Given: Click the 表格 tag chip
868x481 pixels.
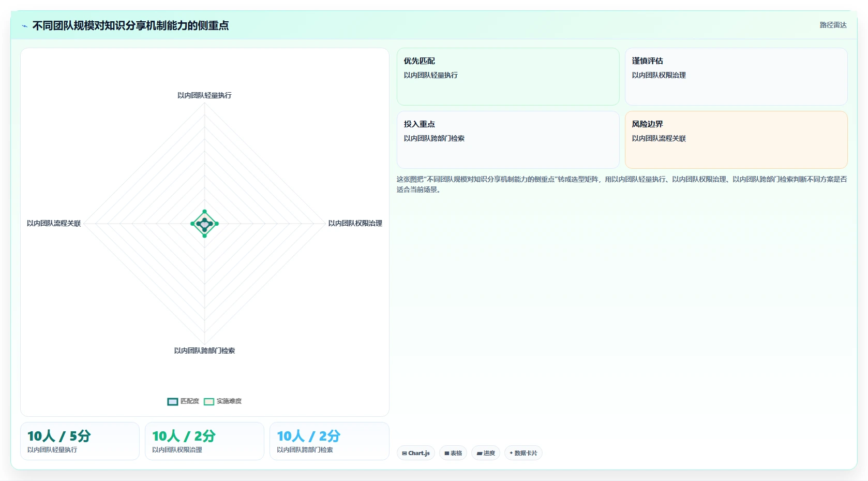Looking at the screenshot, I should [453, 453].
